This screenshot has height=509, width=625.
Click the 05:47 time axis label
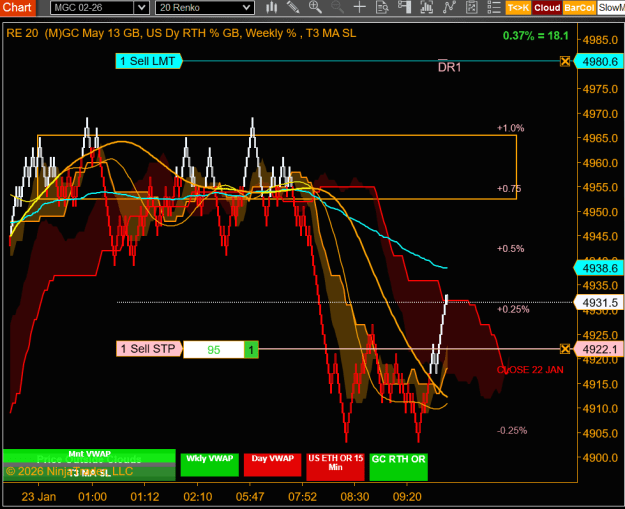[x=250, y=497]
